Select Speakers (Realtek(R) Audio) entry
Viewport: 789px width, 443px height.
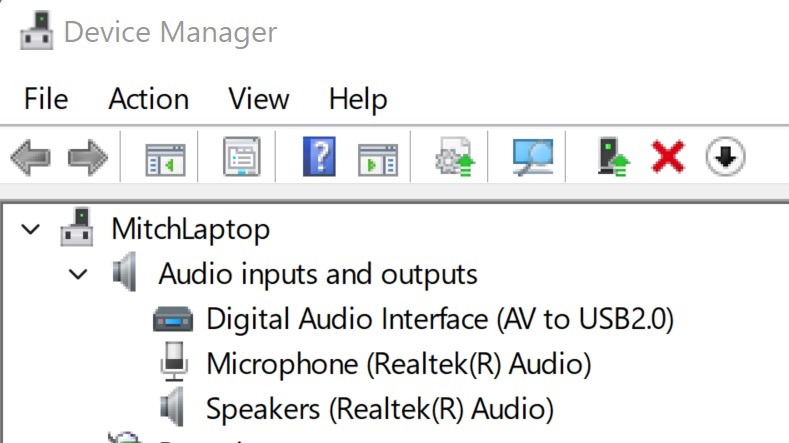(380, 408)
